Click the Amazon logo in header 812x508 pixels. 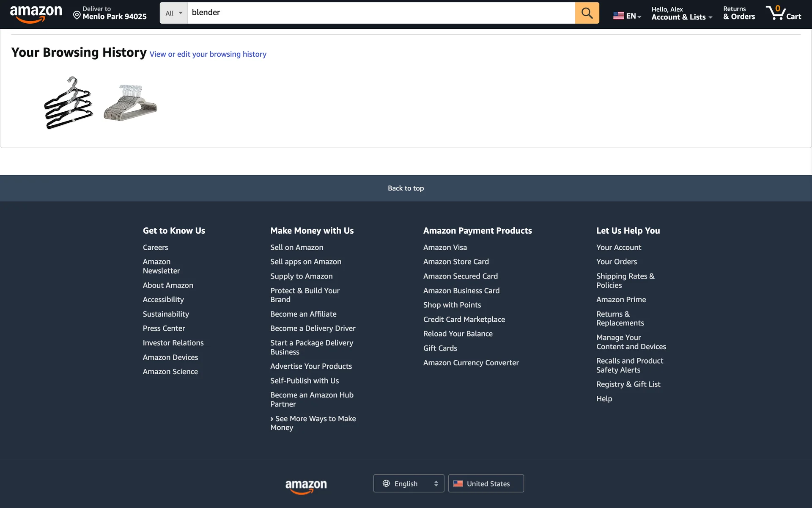tap(36, 14)
